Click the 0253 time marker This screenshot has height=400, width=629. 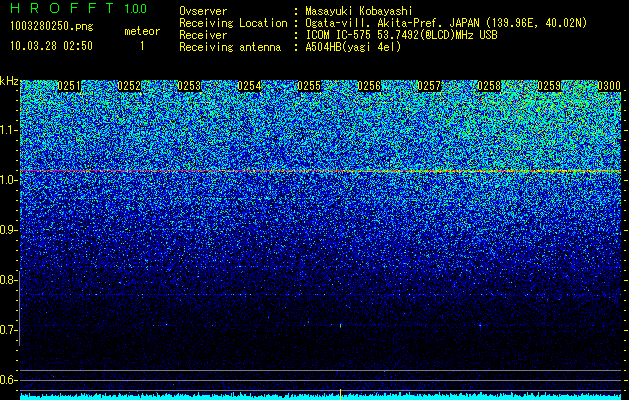point(189,86)
